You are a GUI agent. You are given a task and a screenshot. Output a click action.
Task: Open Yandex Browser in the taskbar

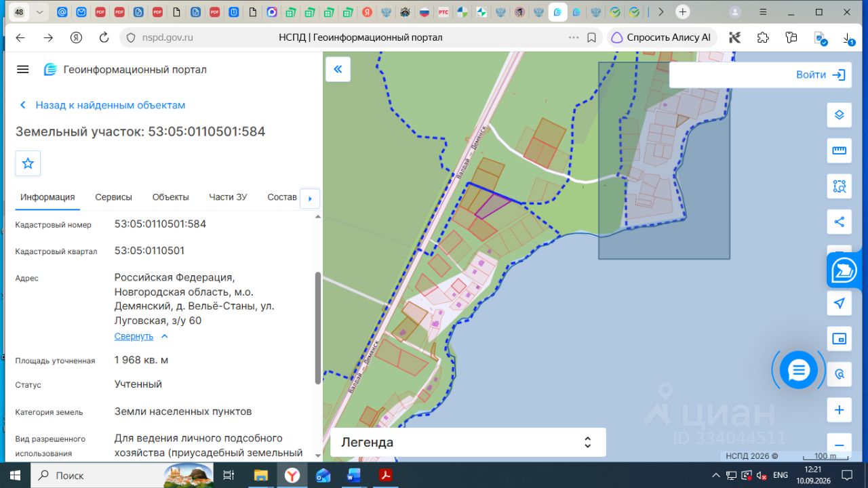pyautogui.click(x=292, y=475)
